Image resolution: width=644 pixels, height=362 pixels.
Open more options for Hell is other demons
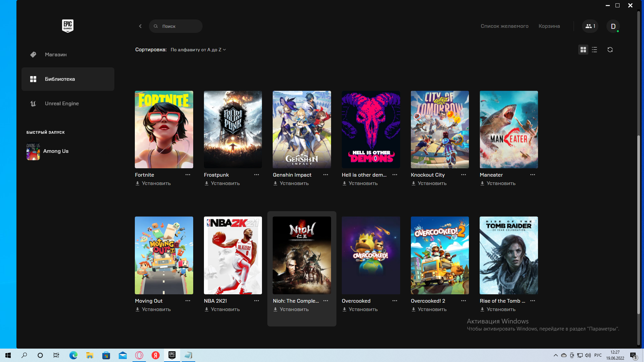coord(395,175)
